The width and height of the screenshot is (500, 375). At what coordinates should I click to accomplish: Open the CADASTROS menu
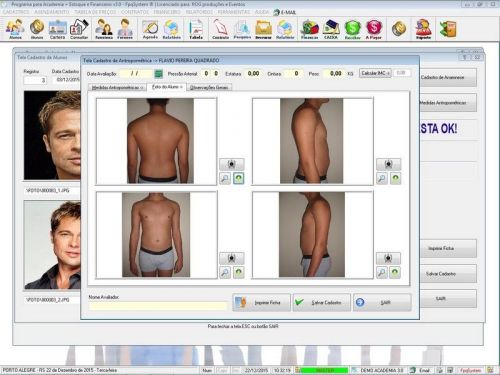[x=16, y=12]
